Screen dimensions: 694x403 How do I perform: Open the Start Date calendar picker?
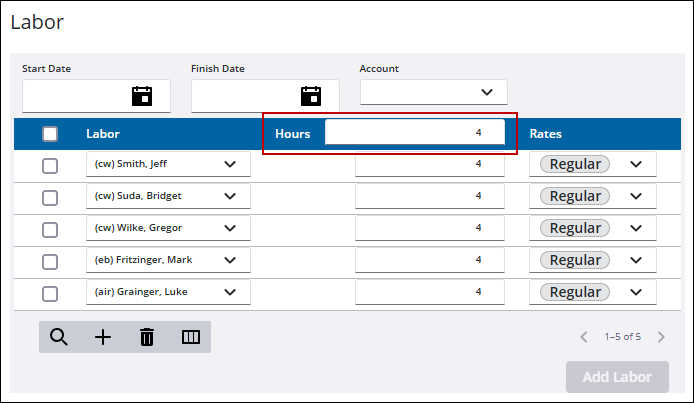click(x=142, y=96)
